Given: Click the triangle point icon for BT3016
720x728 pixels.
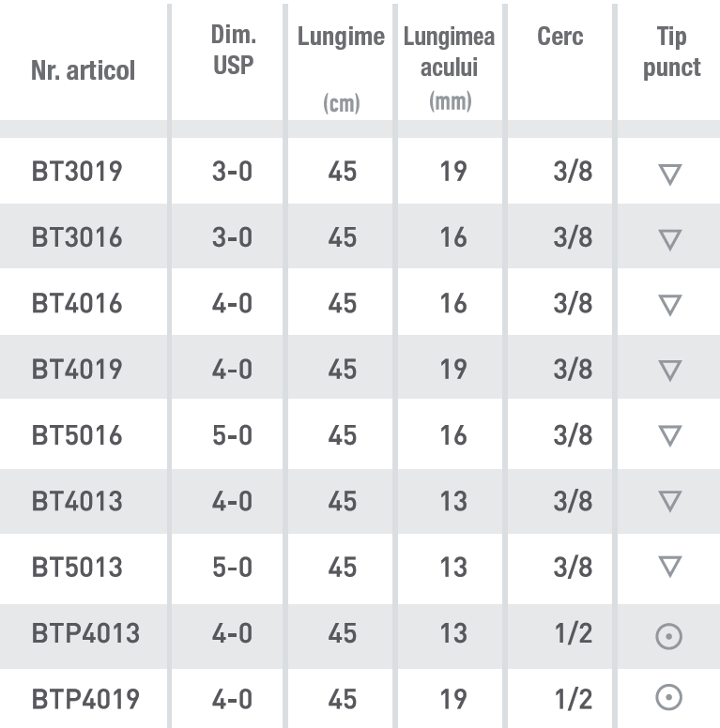Looking at the screenshot, I should (669, 239).
